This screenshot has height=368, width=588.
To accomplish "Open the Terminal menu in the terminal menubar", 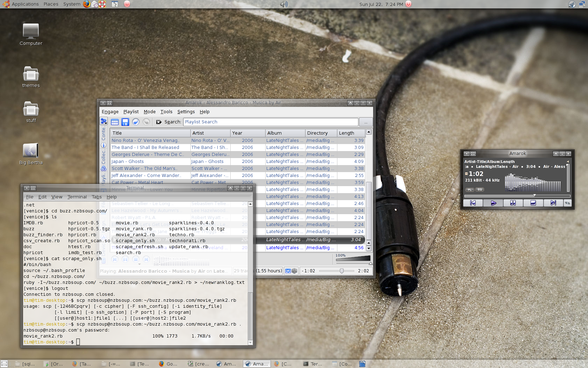I will [77, 197].
